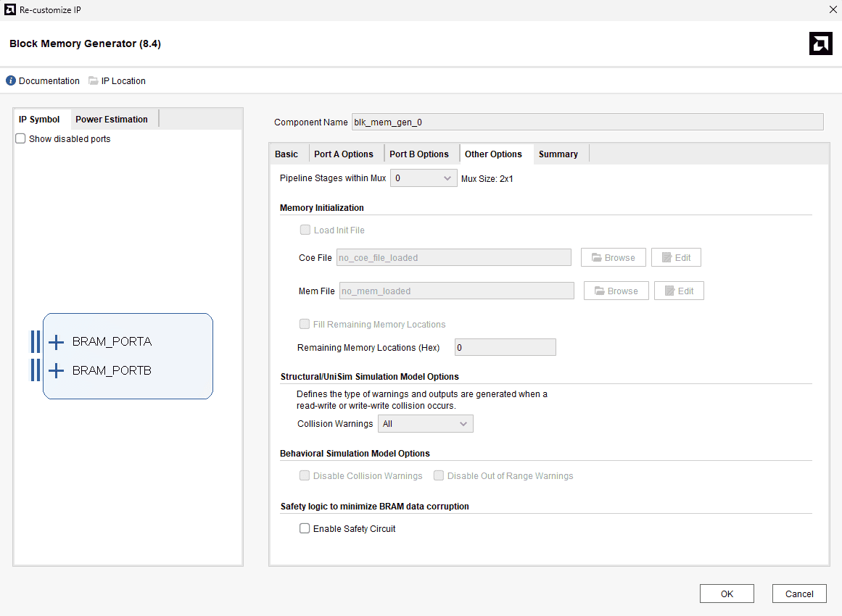This screenshot has height=616, width=842.
Task: Go to the Summary tab
Action: click(x=558, y=154)
